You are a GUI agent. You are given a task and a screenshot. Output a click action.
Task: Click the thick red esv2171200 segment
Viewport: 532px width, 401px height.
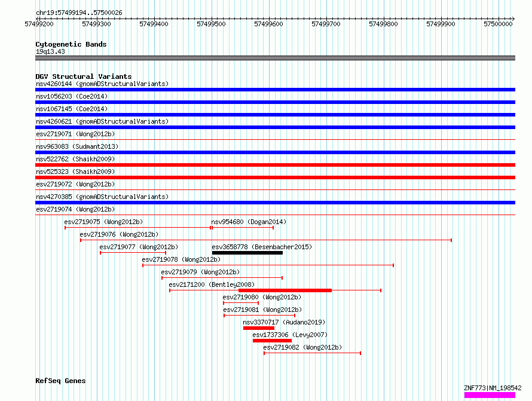coord(285,290)
